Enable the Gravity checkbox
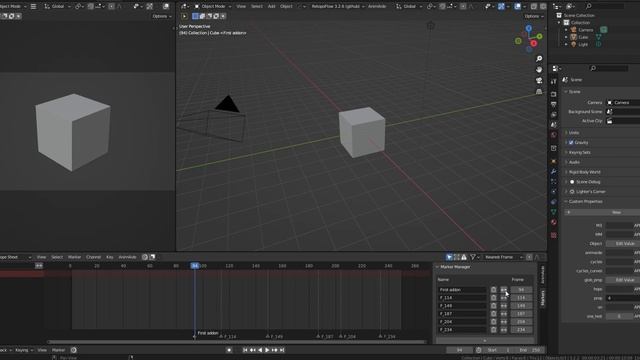This screenshot has width=640, height=360. point(571,142)
